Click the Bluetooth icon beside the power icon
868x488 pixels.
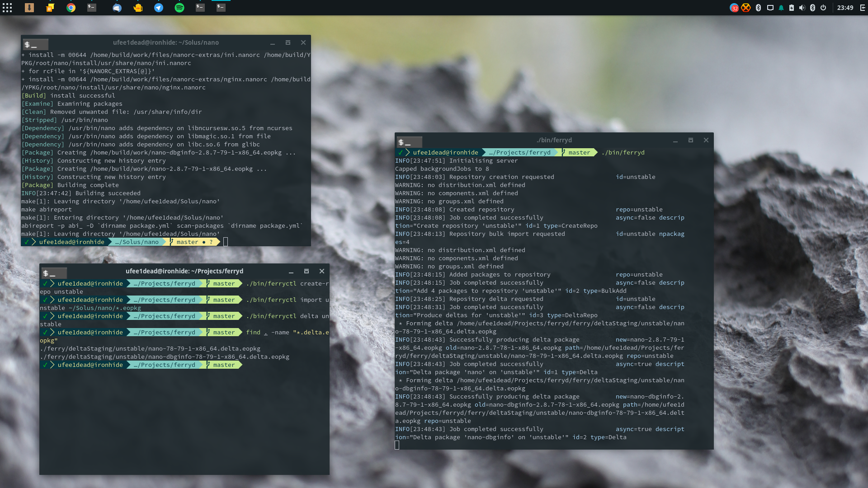point(812,8)
